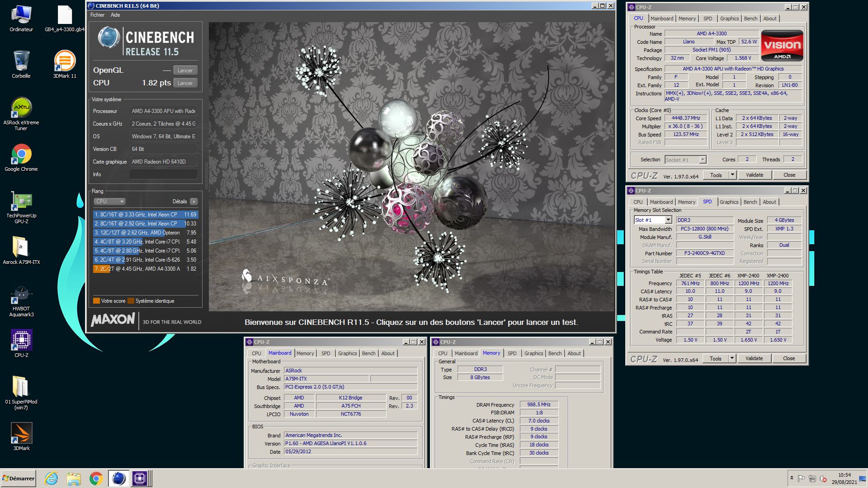Open Graphics tab in Mainboard CPU-Z window
This screenshot has width=868, height=488.
[x=347, y=353]
